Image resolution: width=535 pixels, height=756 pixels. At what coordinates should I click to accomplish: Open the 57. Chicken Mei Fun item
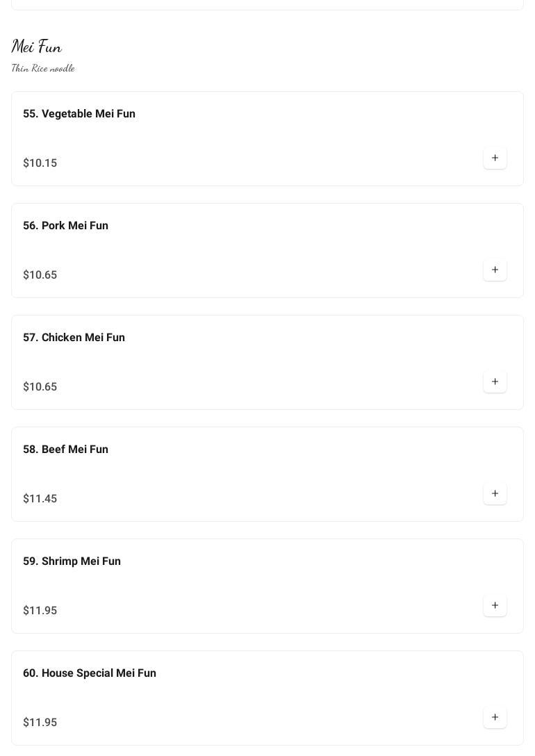point(74,338)
